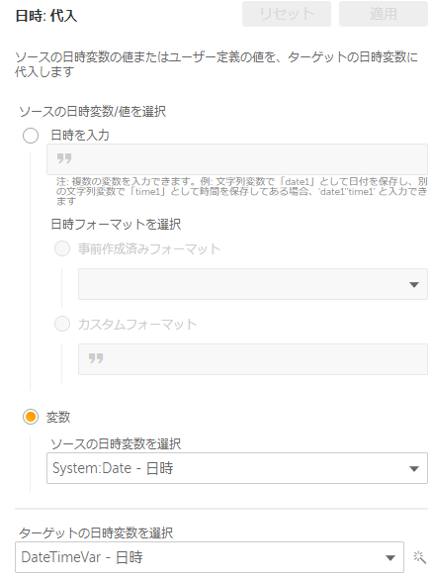Image resolution: width=433 pixels, height=580 pixels.
Task: Click the ソースの日時変数を選択 label
Action: pyautogui.click(x=116, y=444)
